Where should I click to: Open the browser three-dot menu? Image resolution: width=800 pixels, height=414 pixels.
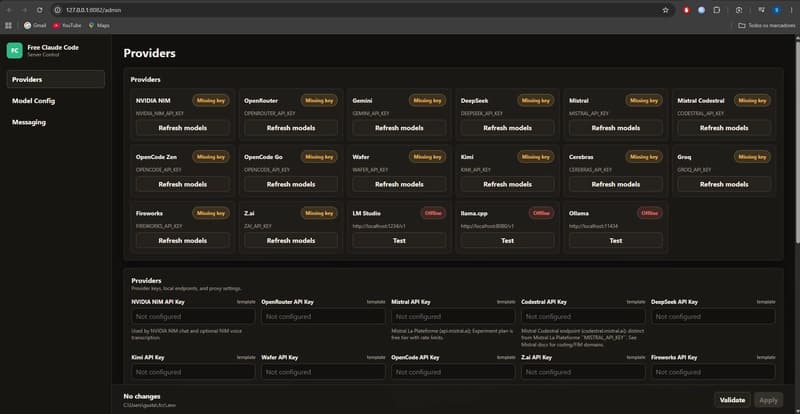(x=791, y=10)
